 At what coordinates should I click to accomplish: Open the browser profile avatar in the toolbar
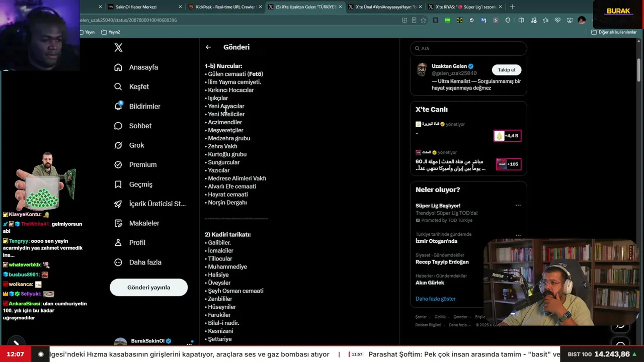pos(582,20)
